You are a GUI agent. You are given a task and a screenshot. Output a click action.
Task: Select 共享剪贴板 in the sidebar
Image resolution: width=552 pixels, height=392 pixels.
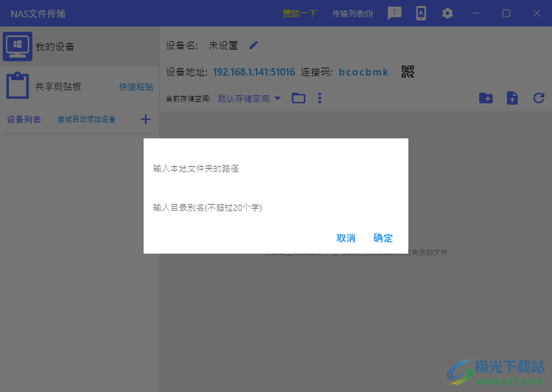(60, 87)
